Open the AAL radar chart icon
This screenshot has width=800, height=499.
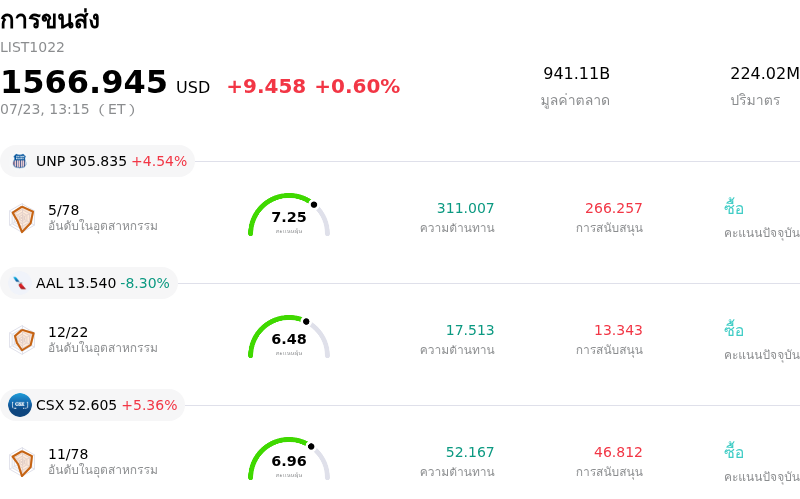tap(22, 340)
